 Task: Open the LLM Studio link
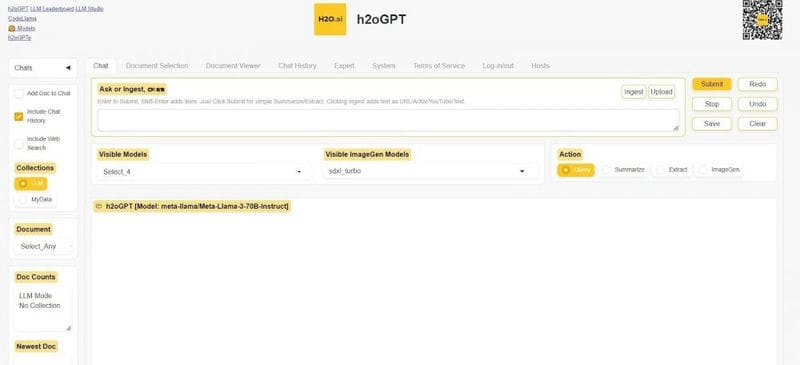pyautogui.click(x=89, y=9)
